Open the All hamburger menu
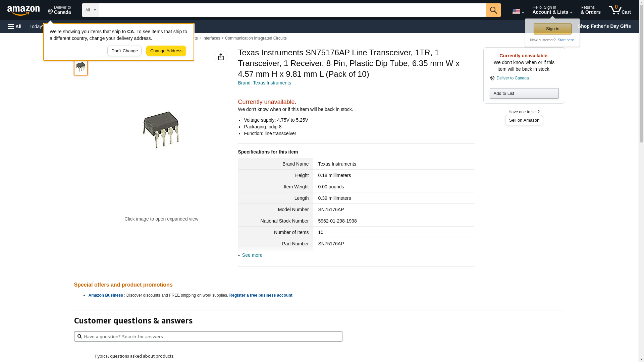644x362 pixels. tap(15, 26)
